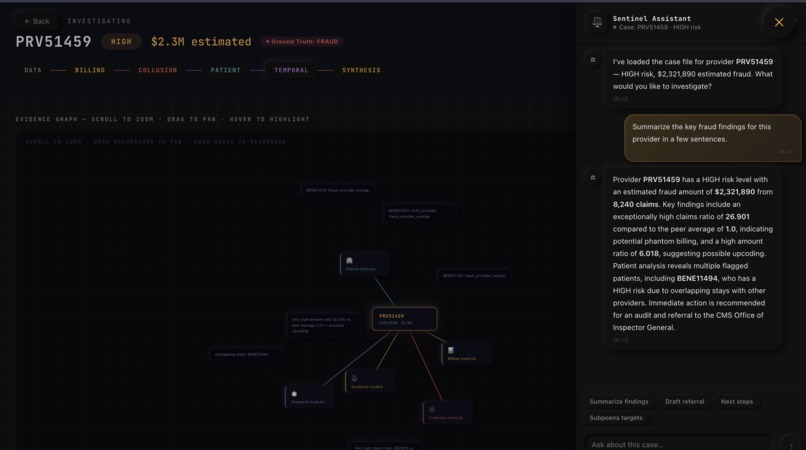
Task: Click the Temporal Analysis node clock icon
Action: click(x=294, y=394)
